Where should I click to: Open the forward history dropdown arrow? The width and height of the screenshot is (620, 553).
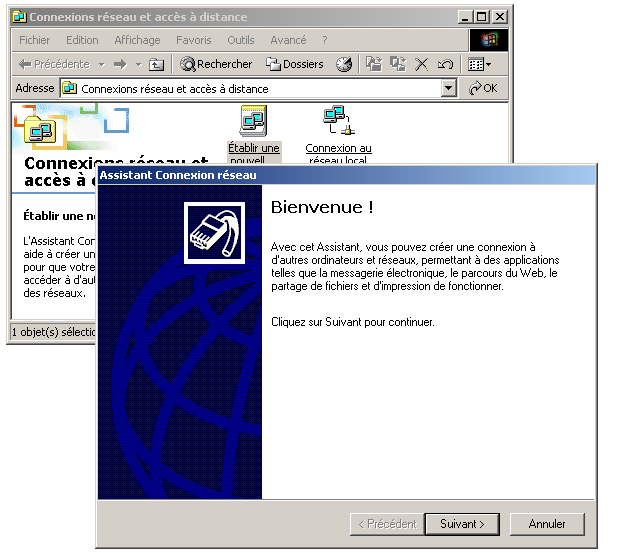(138, 64)
